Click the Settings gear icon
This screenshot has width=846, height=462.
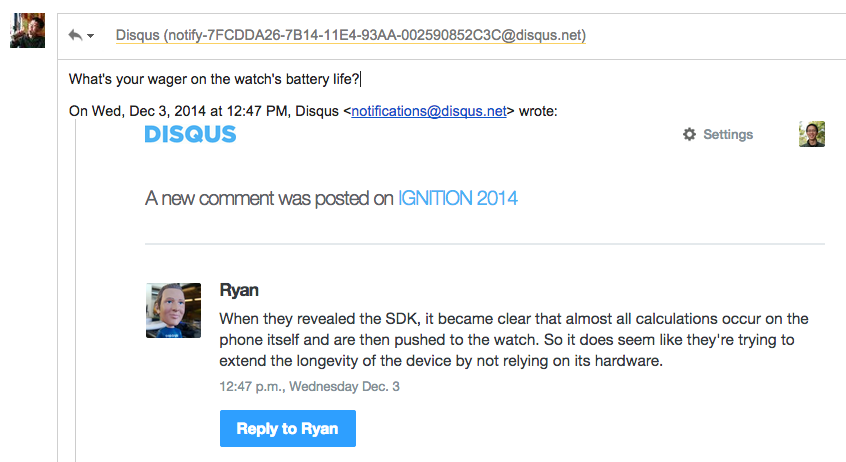coord(689,134)
